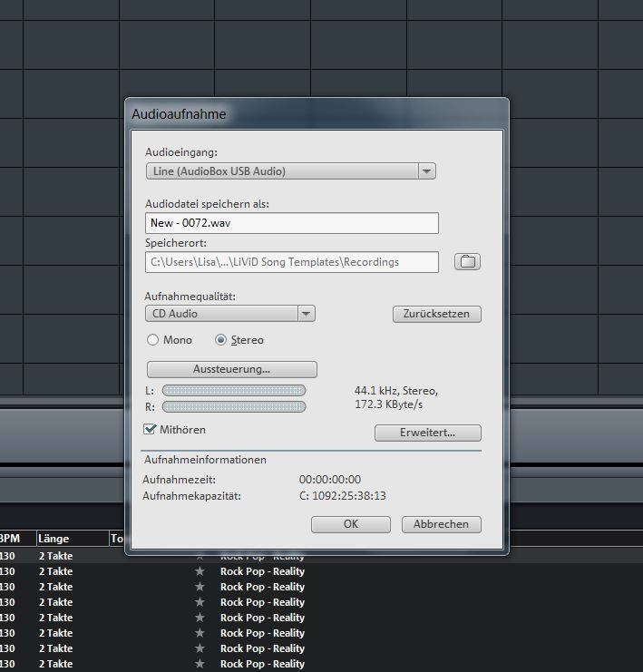Click the Speicherort path field
Viewport: 643px width, 672px height.
click(291, 262)
